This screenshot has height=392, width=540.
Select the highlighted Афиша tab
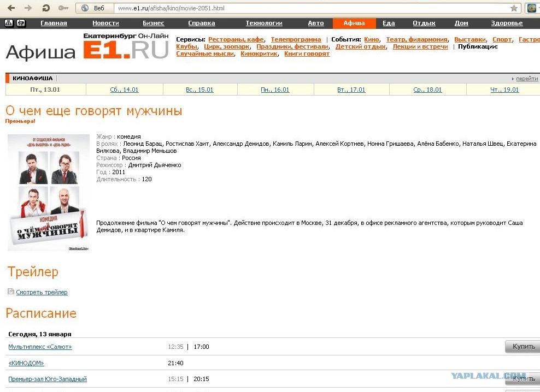coord(354,23)
